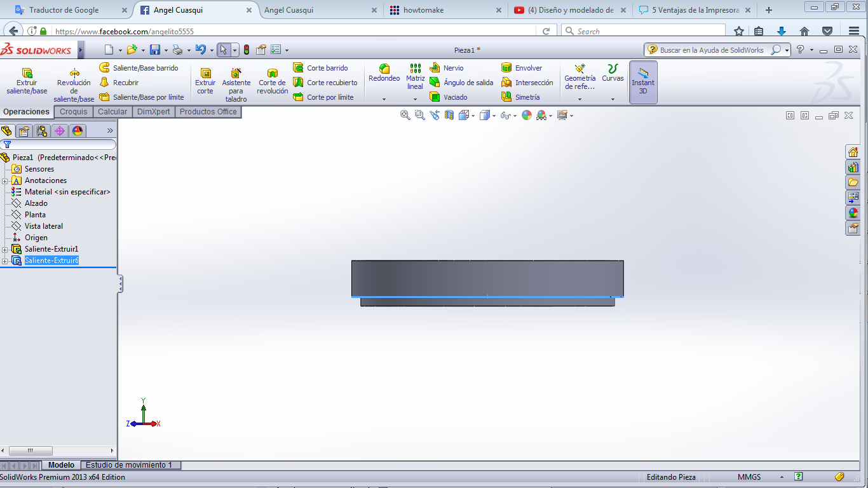Click the FeatureManager filter field
The width and height of the screenshot is (868, 488).
coord(58,144)
